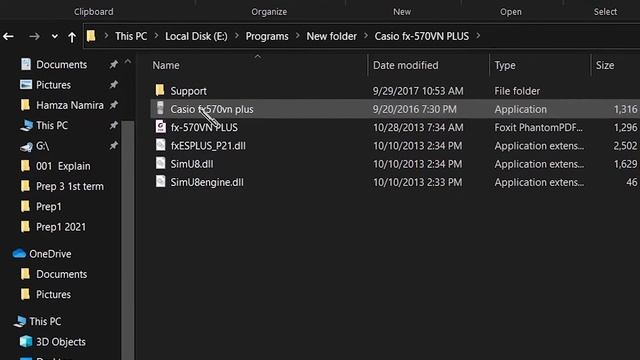Click the 9/29/2017 10:53 AM date cell

click(418, 91)
